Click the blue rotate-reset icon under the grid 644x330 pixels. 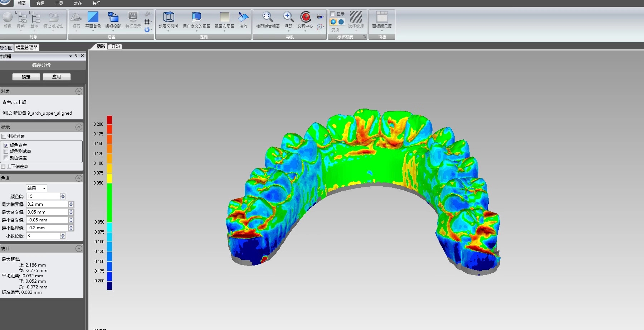click(147, 29)
